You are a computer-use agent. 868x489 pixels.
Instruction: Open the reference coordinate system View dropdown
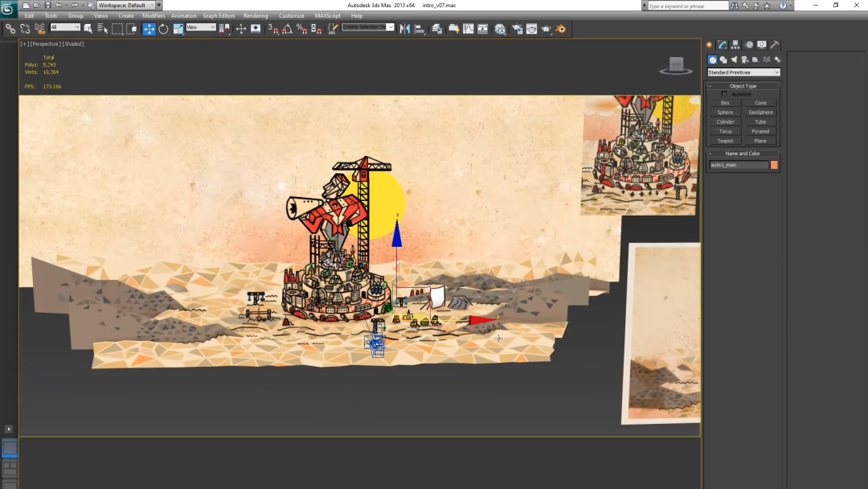201,27
